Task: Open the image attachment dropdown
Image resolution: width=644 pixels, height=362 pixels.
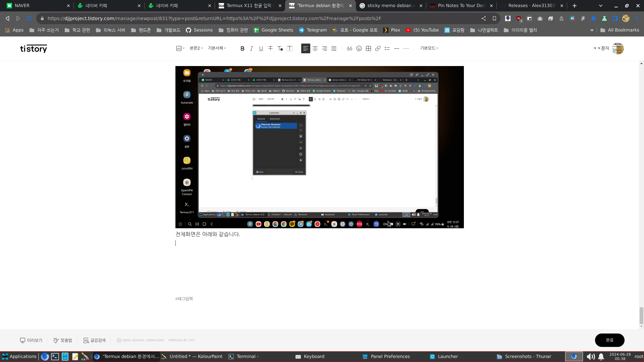Action: tap(180, 49)
